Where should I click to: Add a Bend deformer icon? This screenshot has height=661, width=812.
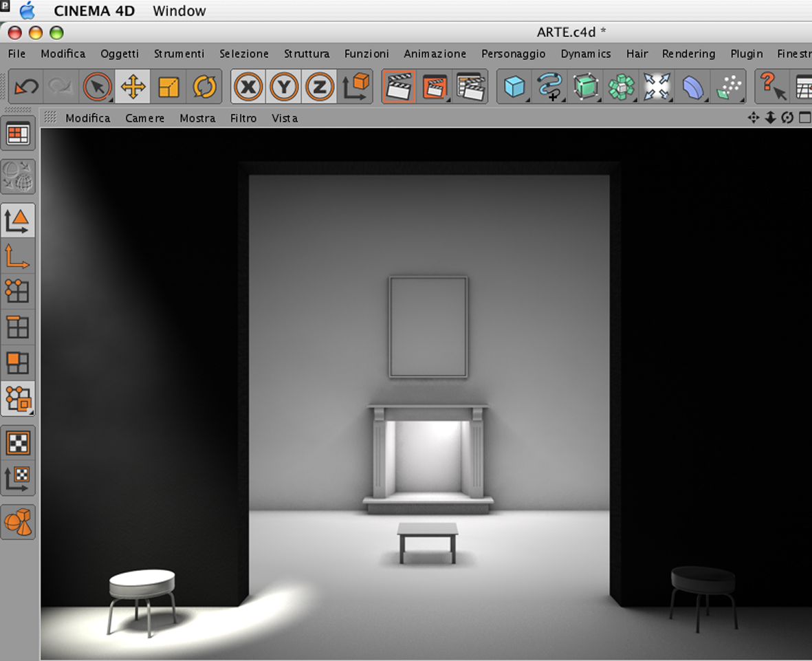tap(692, 87)
